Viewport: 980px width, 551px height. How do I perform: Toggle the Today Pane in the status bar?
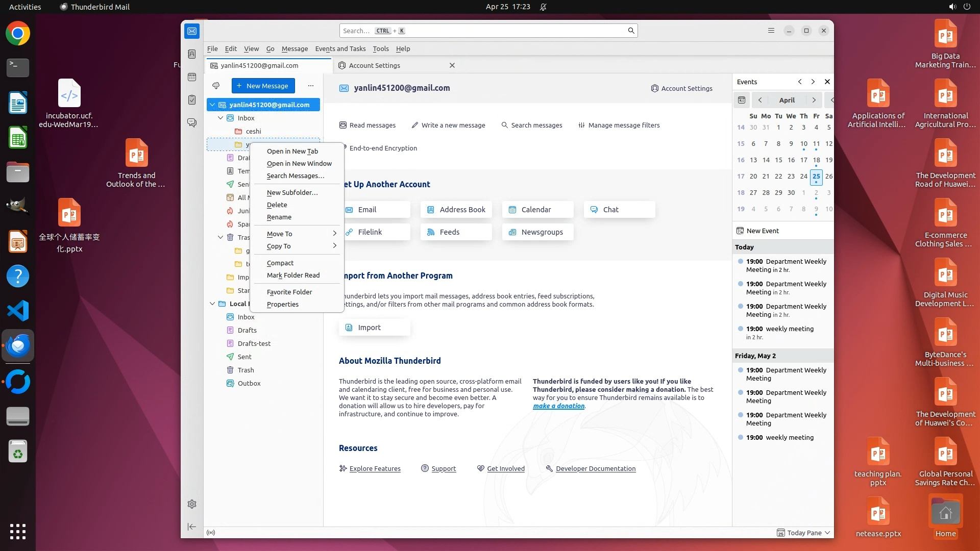tap(804, 533)
